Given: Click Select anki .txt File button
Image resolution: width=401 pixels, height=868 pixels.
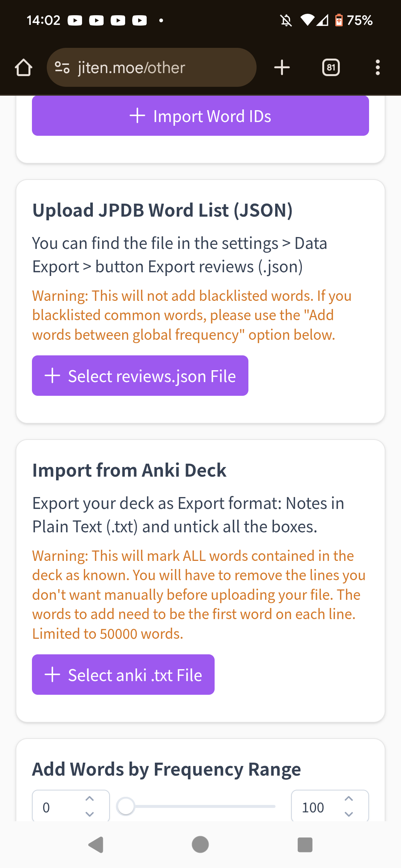Looking at the screenshot, I should tap(123, 675).
